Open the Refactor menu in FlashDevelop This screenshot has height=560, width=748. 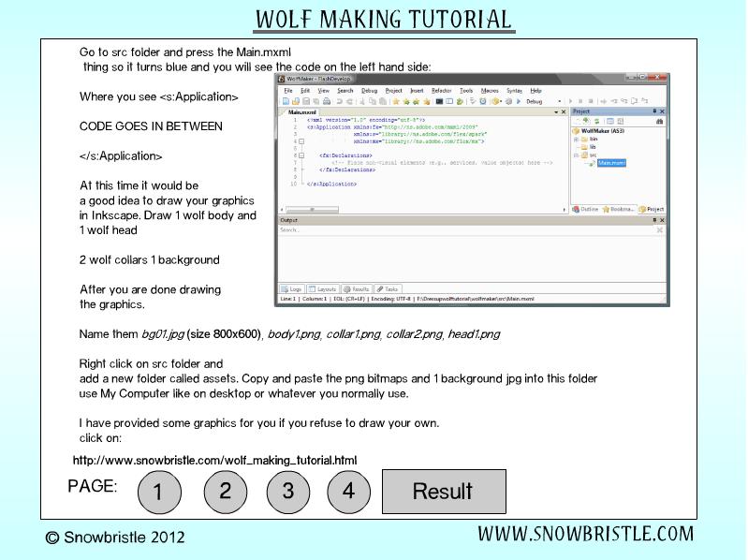tap(441, 91)
